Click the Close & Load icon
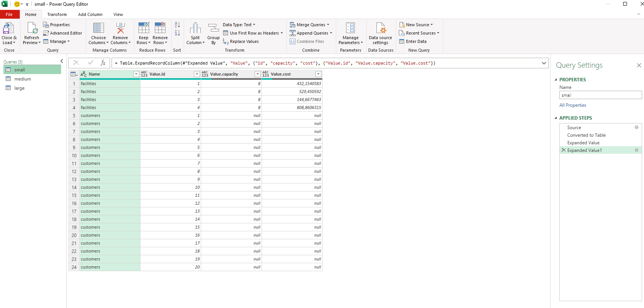The image size is (644, 308). coord(8,28)
